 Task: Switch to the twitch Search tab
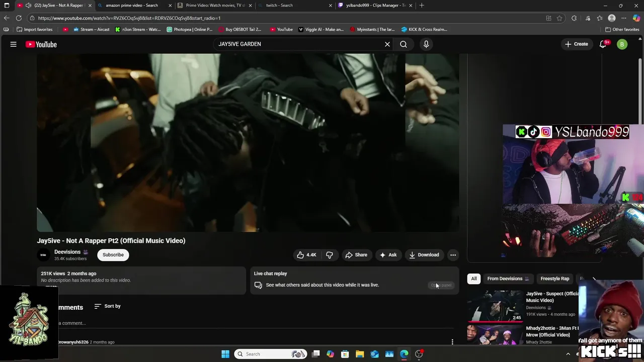point(295,6)
